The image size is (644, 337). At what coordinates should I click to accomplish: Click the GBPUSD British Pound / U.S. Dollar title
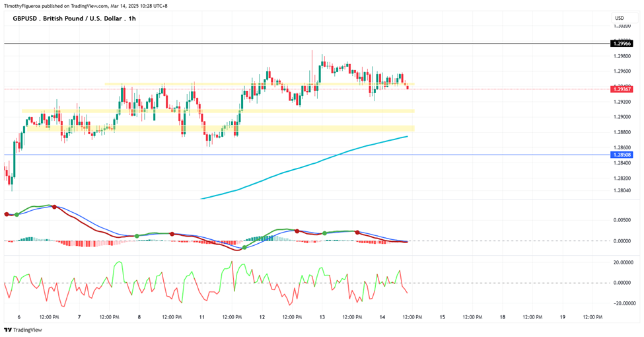74,19
